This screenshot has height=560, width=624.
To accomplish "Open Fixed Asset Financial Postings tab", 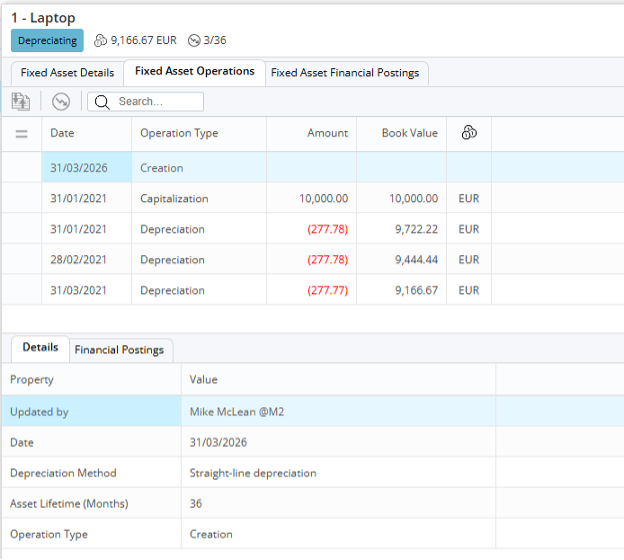I will click(345, 73).
